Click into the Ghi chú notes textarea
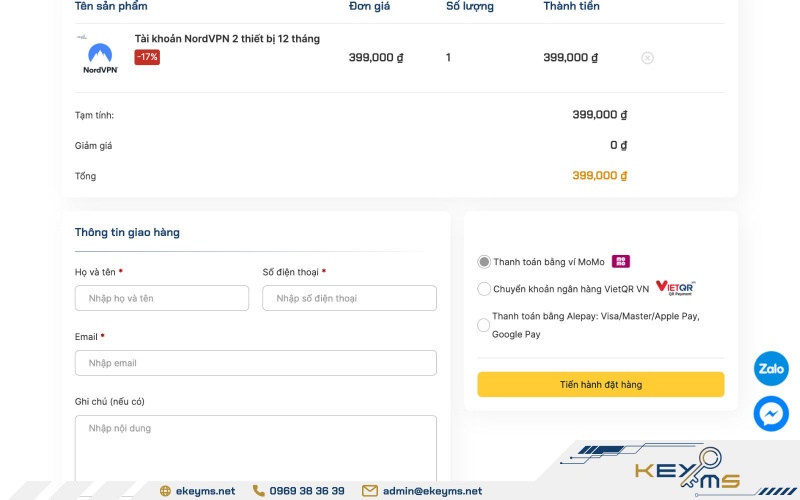The width and height of the screenshot is (800, 500). coord(256,449)
